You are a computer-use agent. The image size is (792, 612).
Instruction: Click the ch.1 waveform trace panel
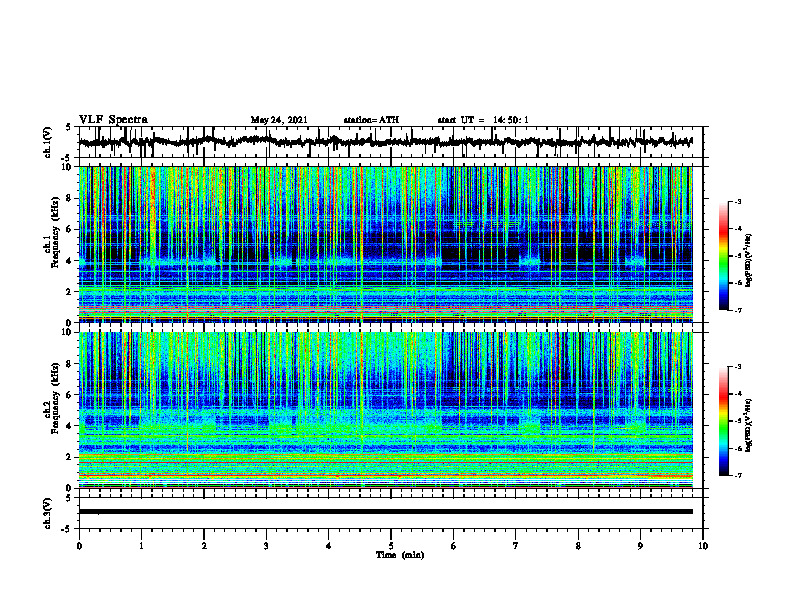click(391, 142)
